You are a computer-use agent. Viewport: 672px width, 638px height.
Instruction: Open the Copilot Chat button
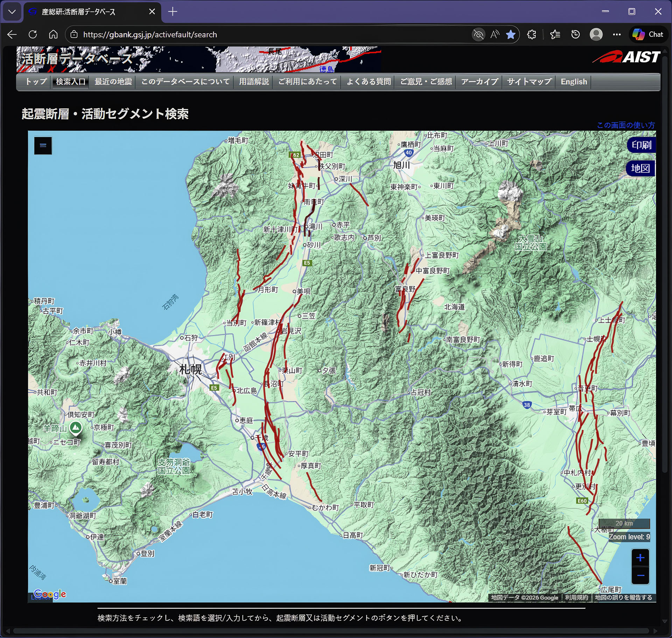pos(648,34)
